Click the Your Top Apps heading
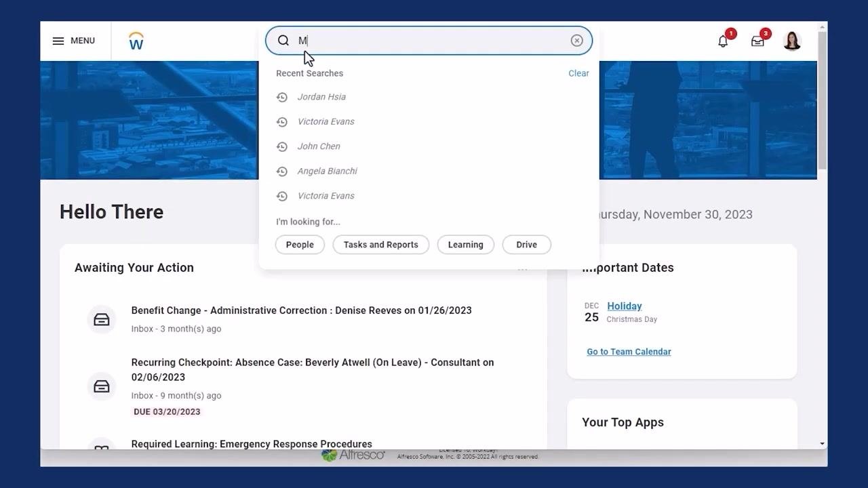This screenshot has height=488, width=868. [623, 422]
